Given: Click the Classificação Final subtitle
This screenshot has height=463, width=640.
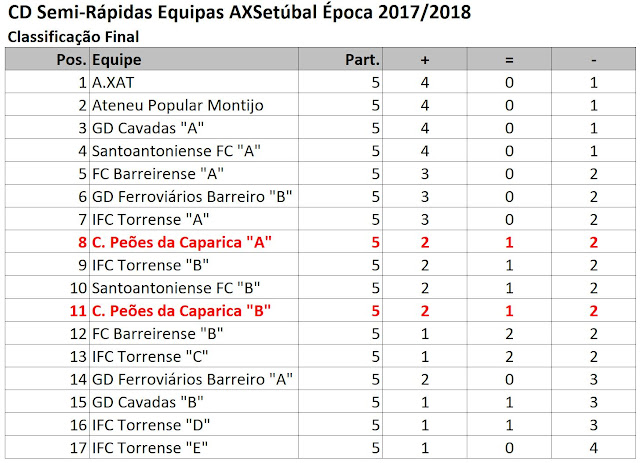Looking at the screenshot, I should [73, 37].
